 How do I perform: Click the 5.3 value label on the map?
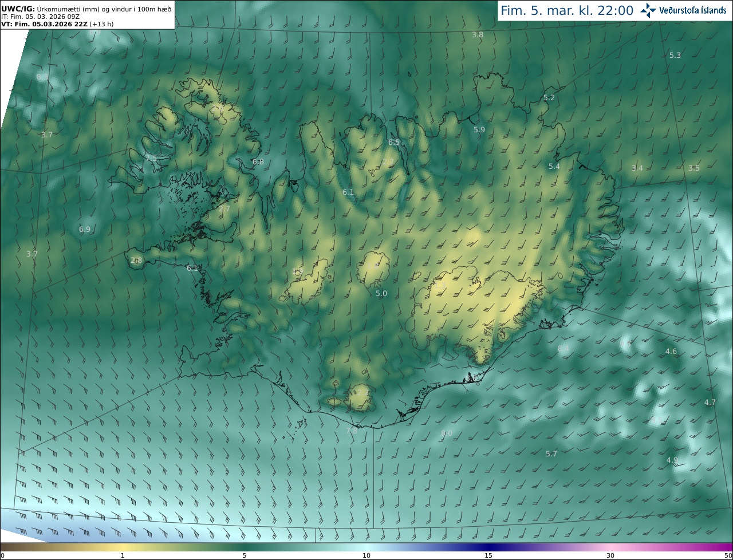[x=675, y=56]
